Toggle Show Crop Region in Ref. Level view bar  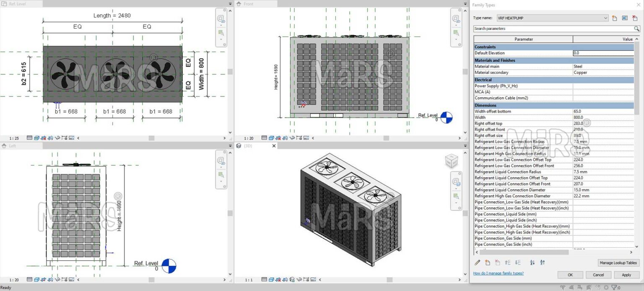(50, 138)
